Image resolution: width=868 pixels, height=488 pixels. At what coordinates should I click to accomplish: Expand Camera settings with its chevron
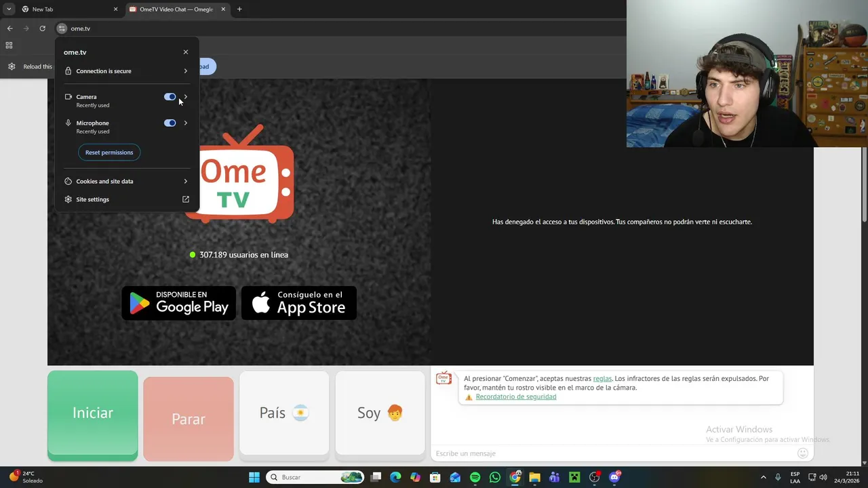coord(186,97)
